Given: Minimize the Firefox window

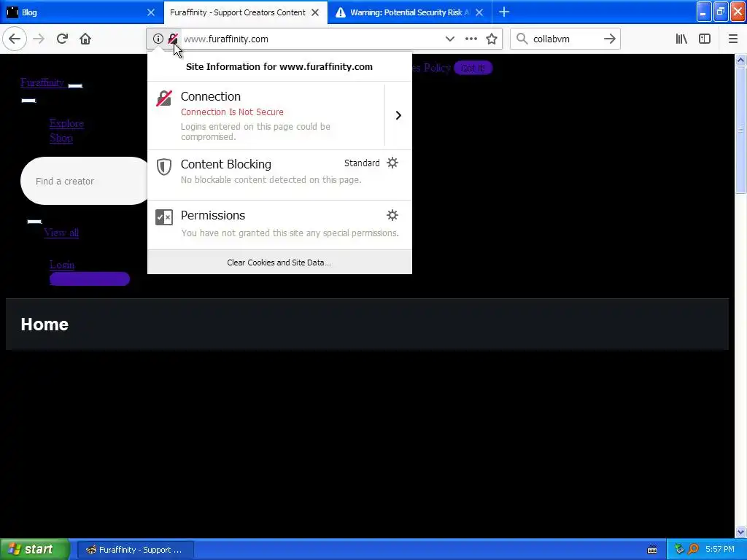Looking at the screenshot, I should coord(704,12).
